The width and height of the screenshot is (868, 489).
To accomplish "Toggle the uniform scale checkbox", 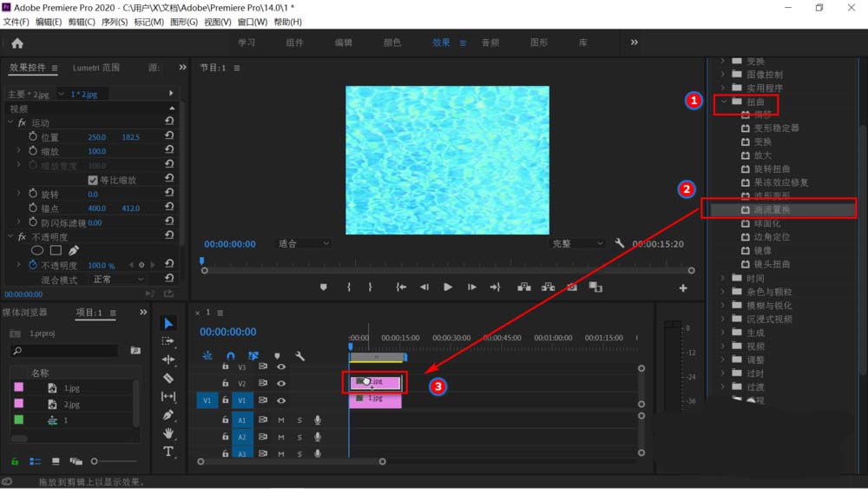I will pyautogui.click(x=93, y=180).
